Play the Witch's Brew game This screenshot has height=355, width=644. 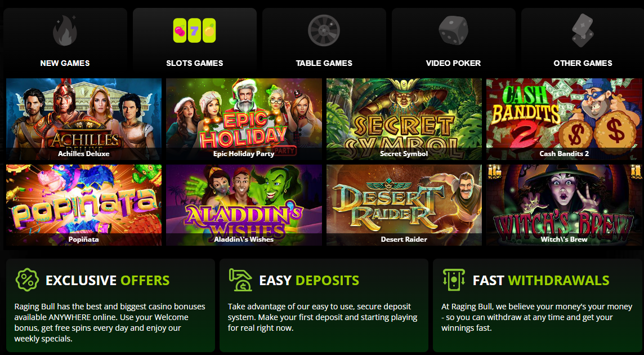[564, 205]
